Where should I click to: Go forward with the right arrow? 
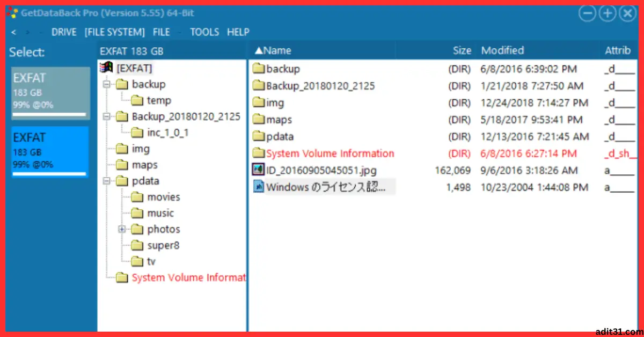pos(27,33)
